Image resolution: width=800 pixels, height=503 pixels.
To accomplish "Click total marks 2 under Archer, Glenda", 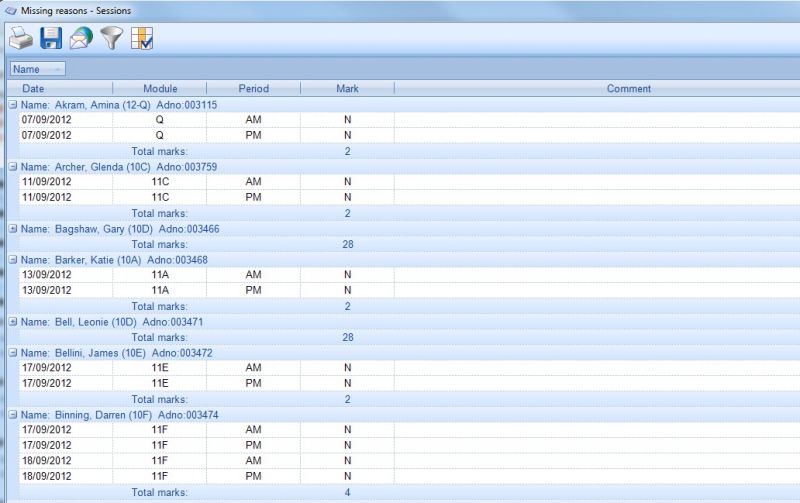I will (x=347, y=213).
